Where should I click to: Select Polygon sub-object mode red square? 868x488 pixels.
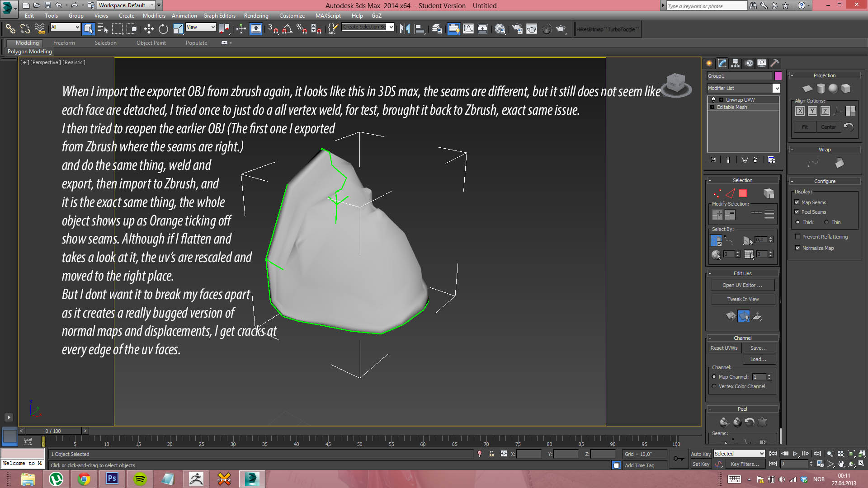point(743,193)
